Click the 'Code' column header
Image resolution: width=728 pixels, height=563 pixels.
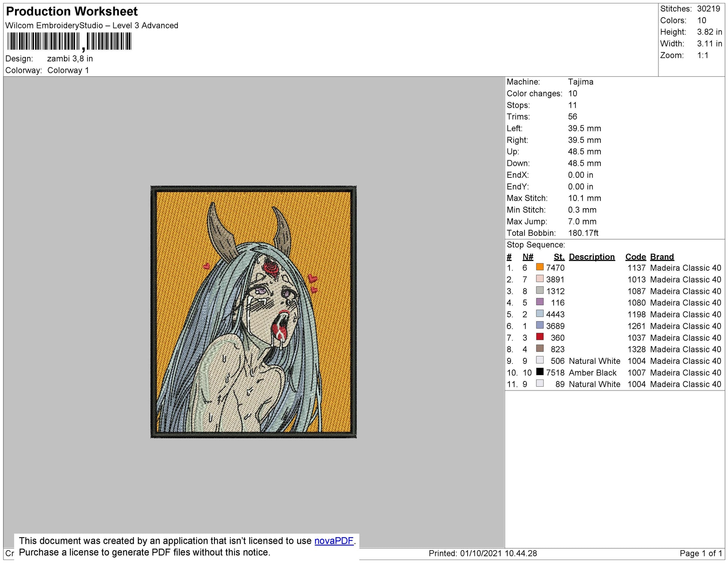pyautogui.click(x=635, y=257)
